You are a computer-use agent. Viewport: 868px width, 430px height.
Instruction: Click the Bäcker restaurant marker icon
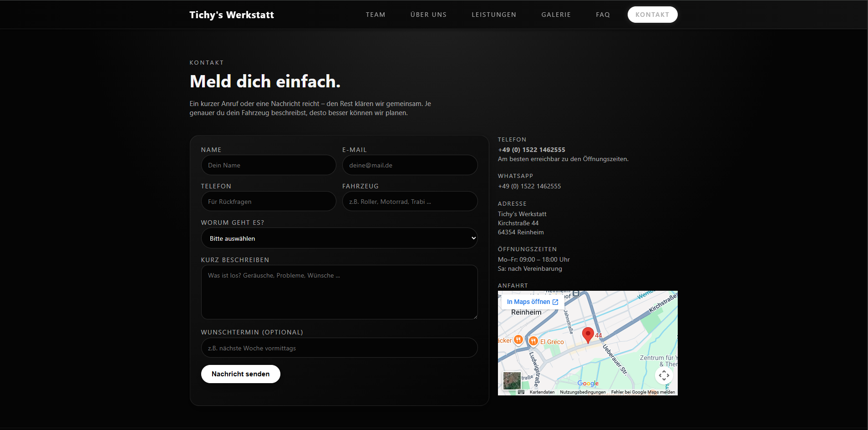[x=518, y=339]
